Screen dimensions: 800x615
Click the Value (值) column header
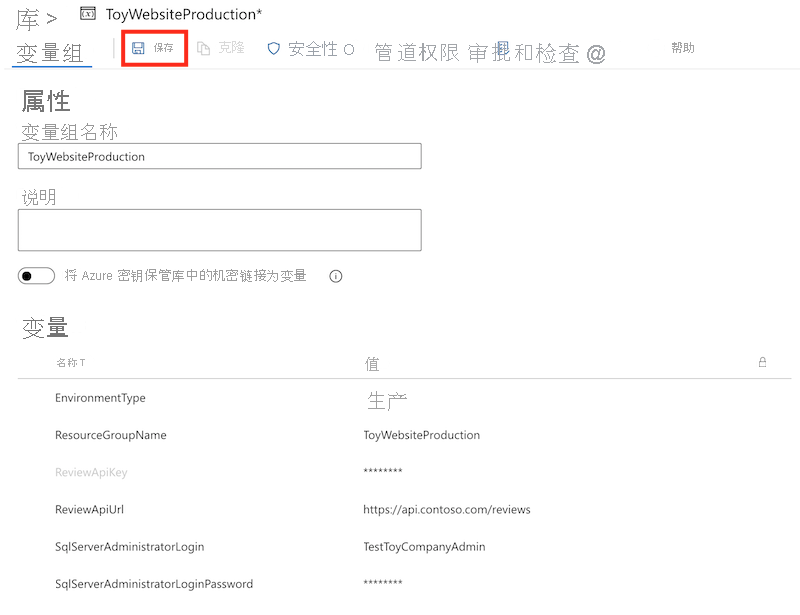372,364
